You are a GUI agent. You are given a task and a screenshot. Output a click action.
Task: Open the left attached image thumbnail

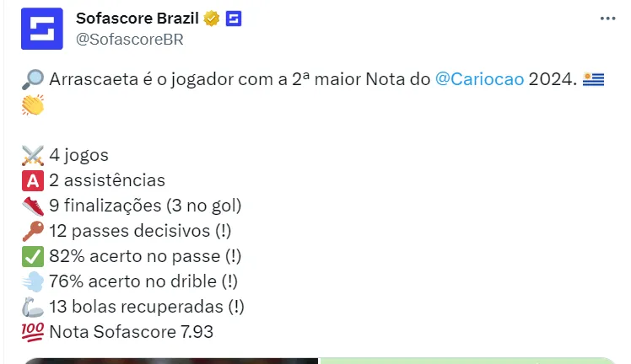pyautogui.click(x=169, y=360)
